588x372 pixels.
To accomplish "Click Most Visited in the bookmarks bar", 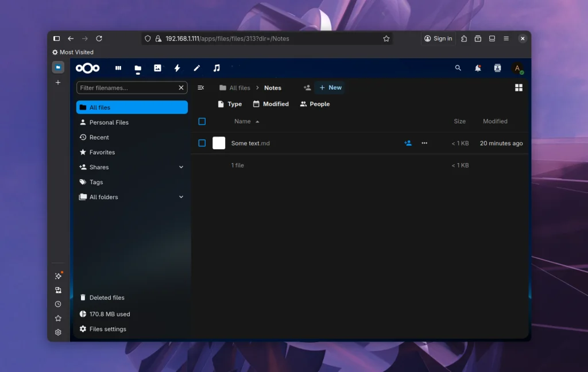I will (73, 52).
